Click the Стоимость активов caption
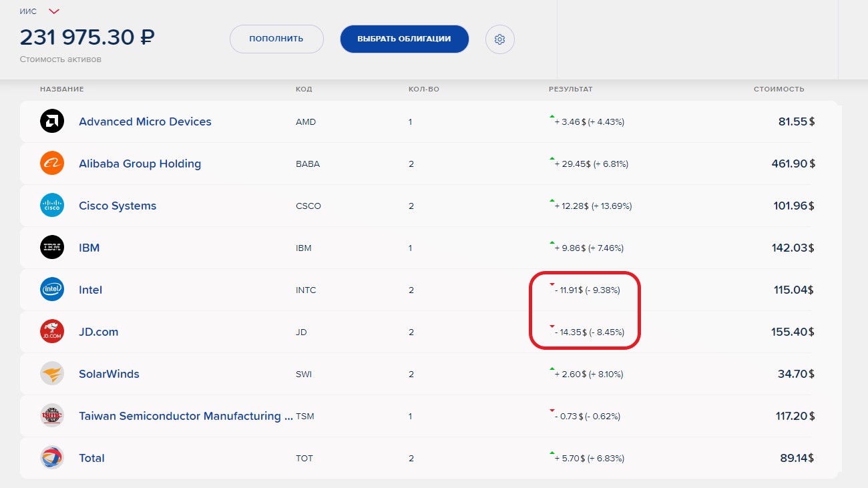This screenshot has width=868, height=488. pos(61,59)
